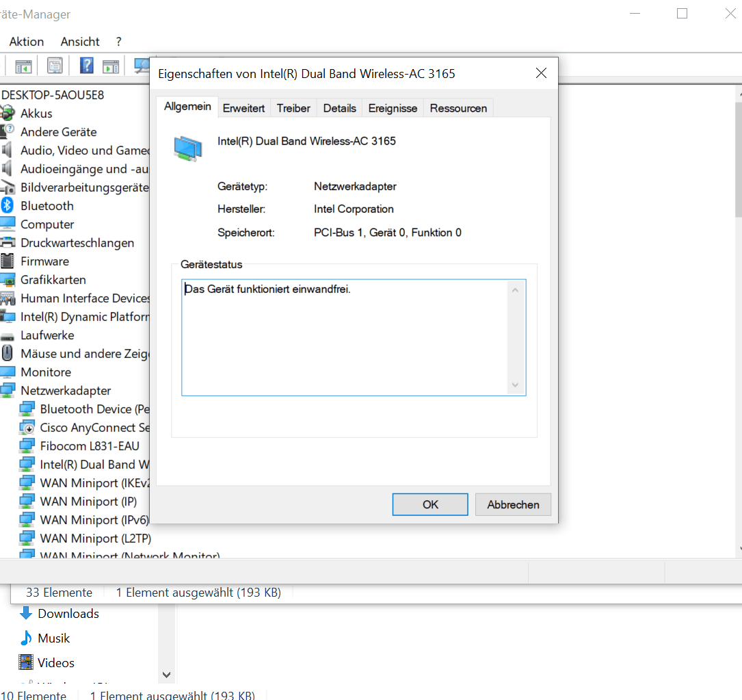Click the Geräte-Manager vertical scrollbar
742x700 pixels.
click(738, 159)
